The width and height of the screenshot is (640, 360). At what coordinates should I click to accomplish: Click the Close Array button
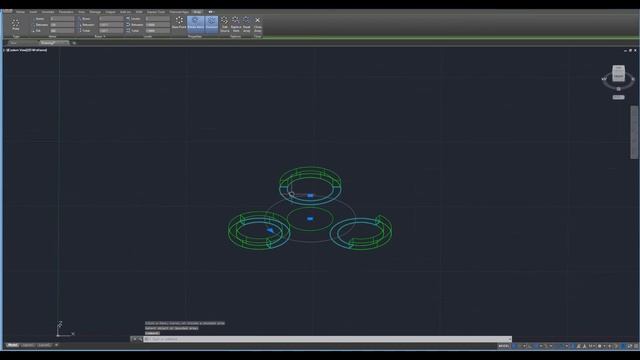click(x=258, y=24)
